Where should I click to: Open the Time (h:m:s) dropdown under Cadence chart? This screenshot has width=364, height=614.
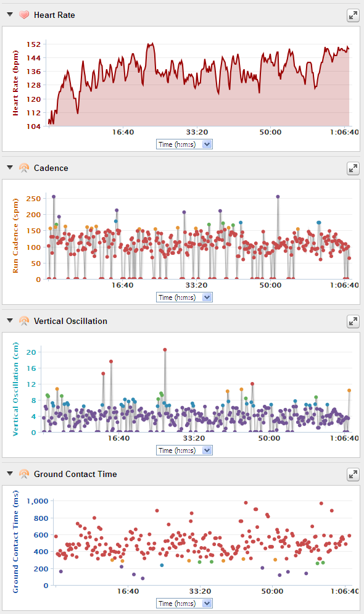[184, 297]
